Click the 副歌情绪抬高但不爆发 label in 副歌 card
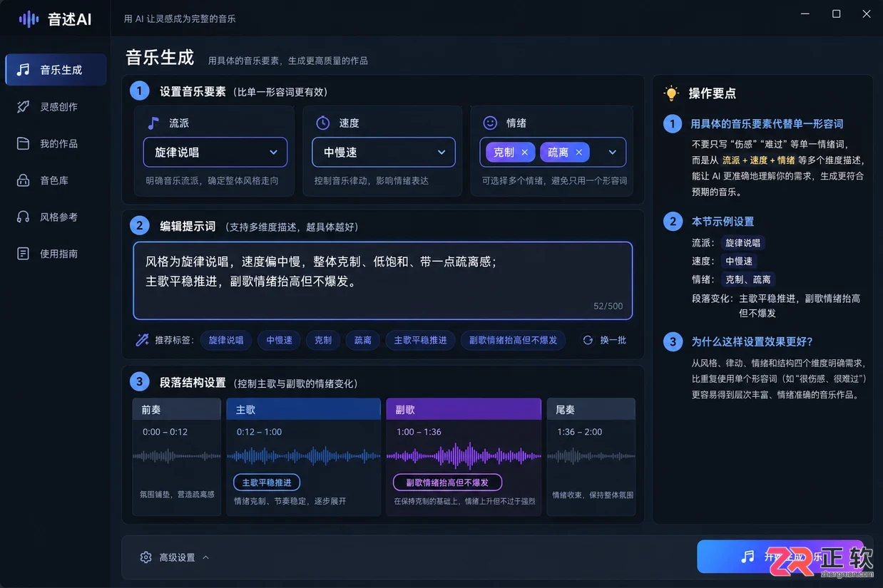The width and height of the screenshot is (883, 588). pyautogui.click(x=448, y=483)
